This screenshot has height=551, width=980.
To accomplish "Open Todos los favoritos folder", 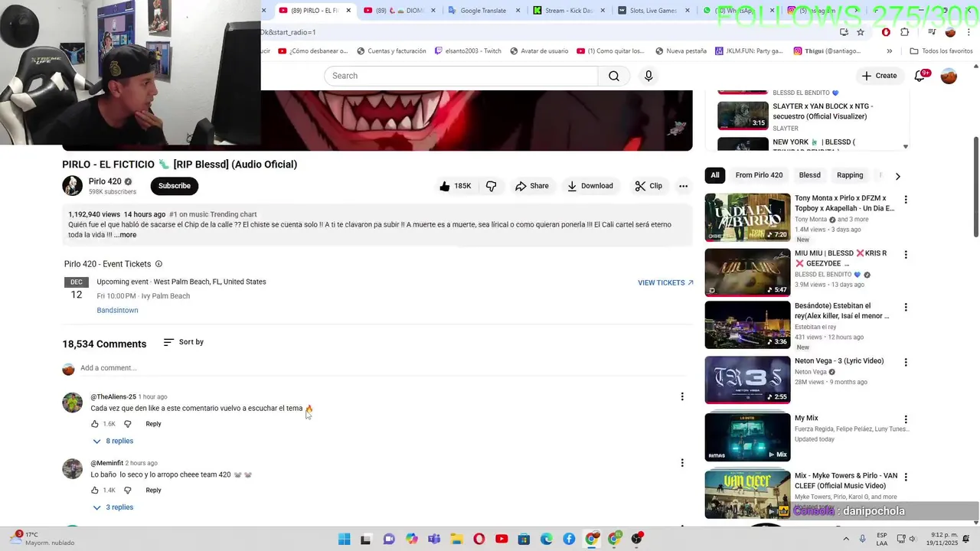I will coord(941,51).
